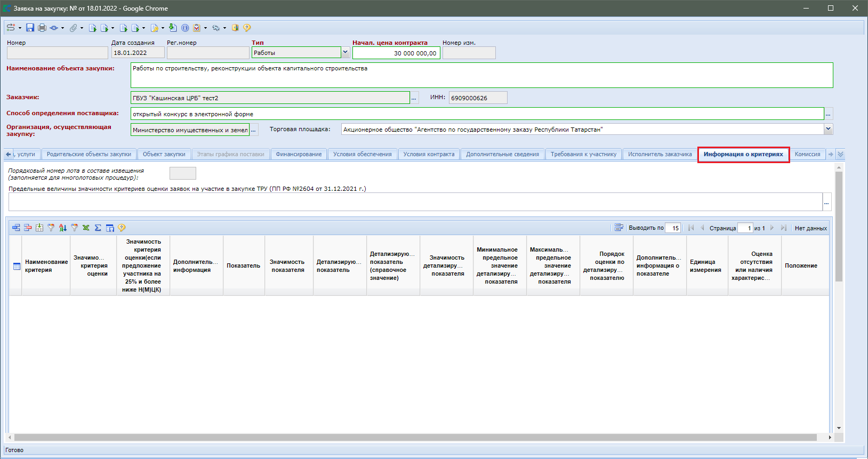This screenshot has width=868, height=459.
Task: Click ellipsis button beside Способ определения поставщика
Action: [x=828, y=114]
